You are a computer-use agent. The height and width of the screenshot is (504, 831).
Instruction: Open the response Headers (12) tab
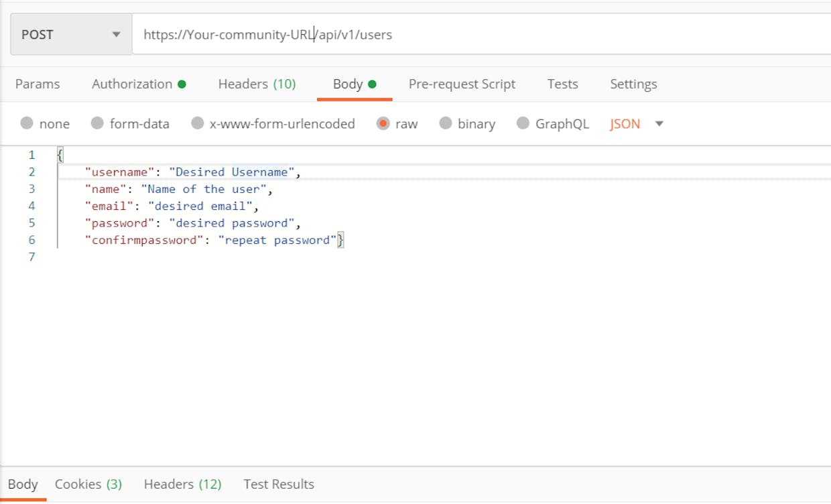pyautogui.click(x=182, y=484)
